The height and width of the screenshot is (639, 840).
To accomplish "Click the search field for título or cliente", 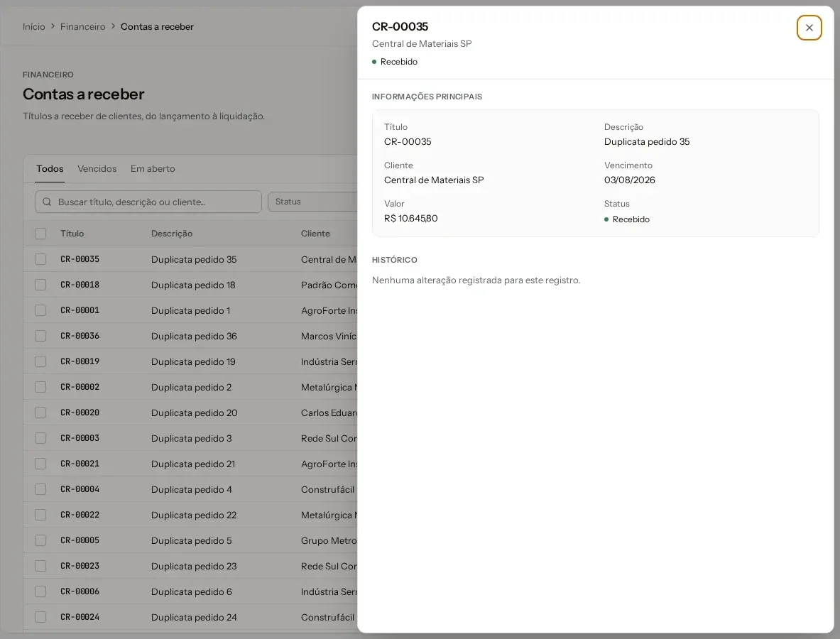I will click(148, 202).
